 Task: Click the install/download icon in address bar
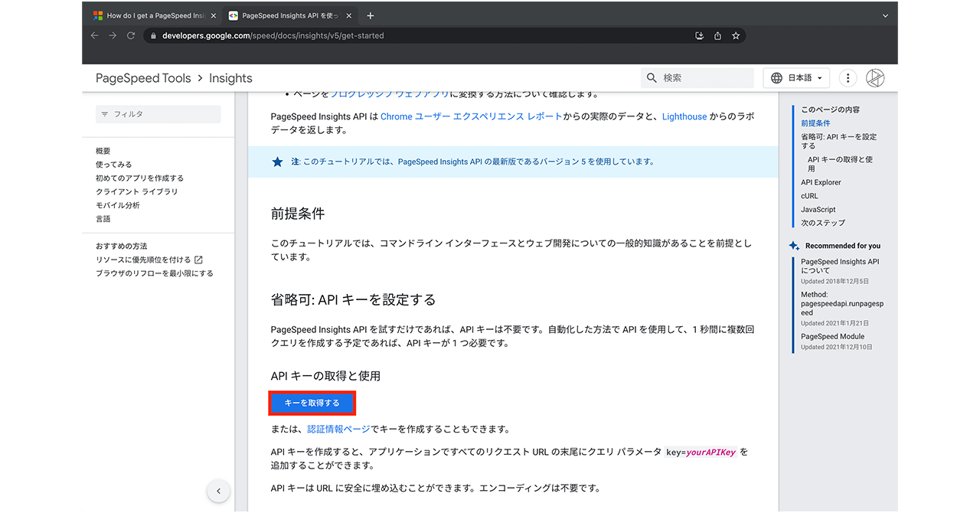(x=699, y=35)
